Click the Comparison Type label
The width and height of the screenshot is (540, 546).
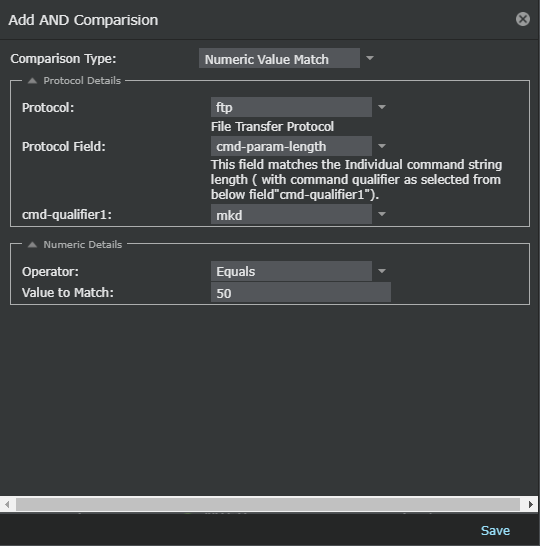coord(63,58)
